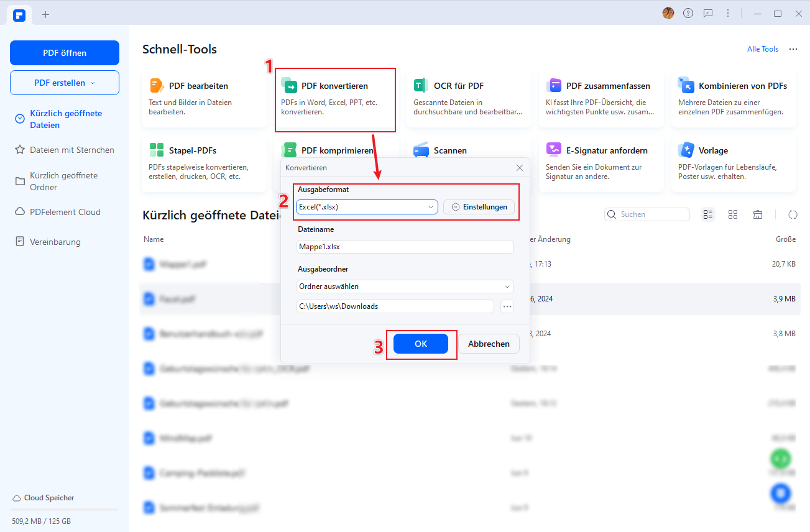
Task: Click the PDF öffnen button
Action: pyautogui.click(x=65, y=53)
